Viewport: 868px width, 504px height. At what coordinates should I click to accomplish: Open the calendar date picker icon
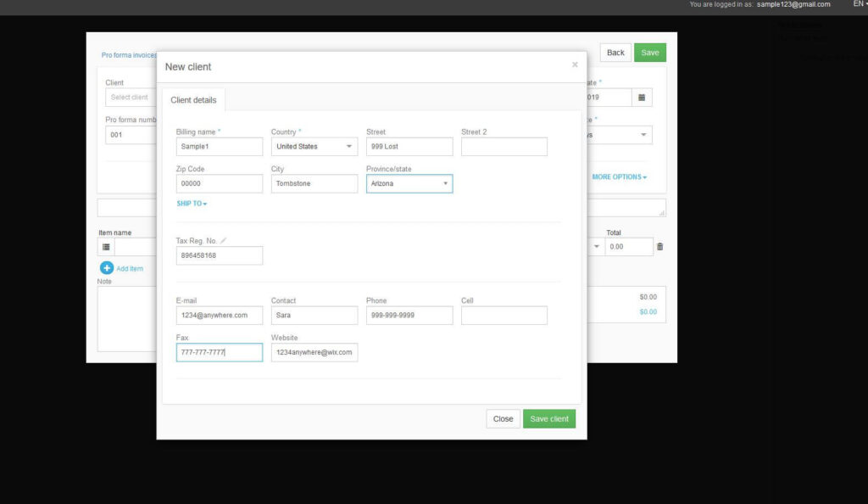pos(642,98)
